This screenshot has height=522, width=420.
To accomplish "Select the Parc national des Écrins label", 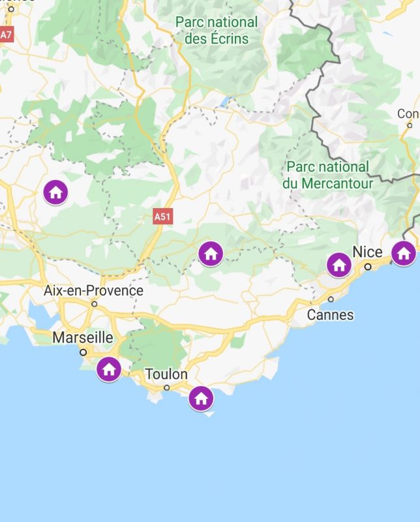I will coord(217,31).
